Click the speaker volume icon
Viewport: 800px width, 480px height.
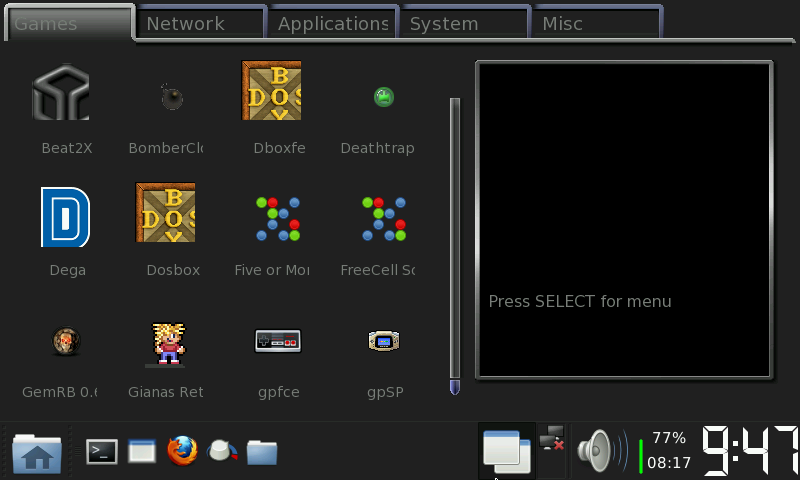click(x=600, y=451)
